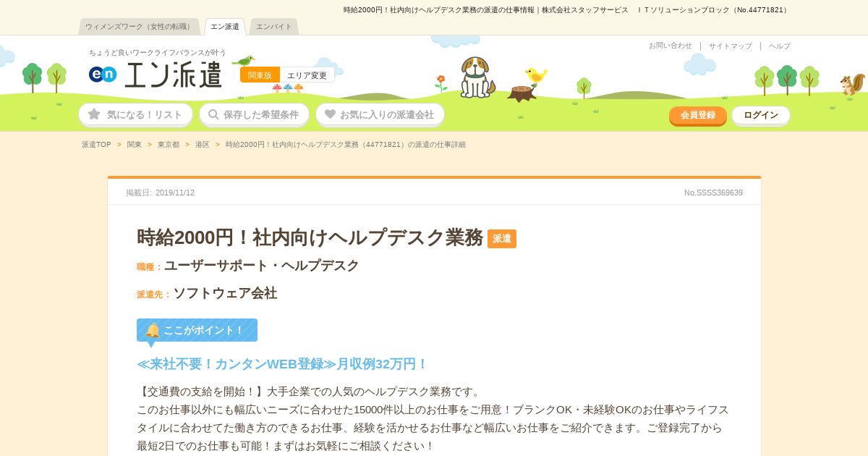The width and height of the screenshot is (868, 456).
Task: Switch to ウィメンズワーク（女性の転職） tab
Action: [139, 27]
